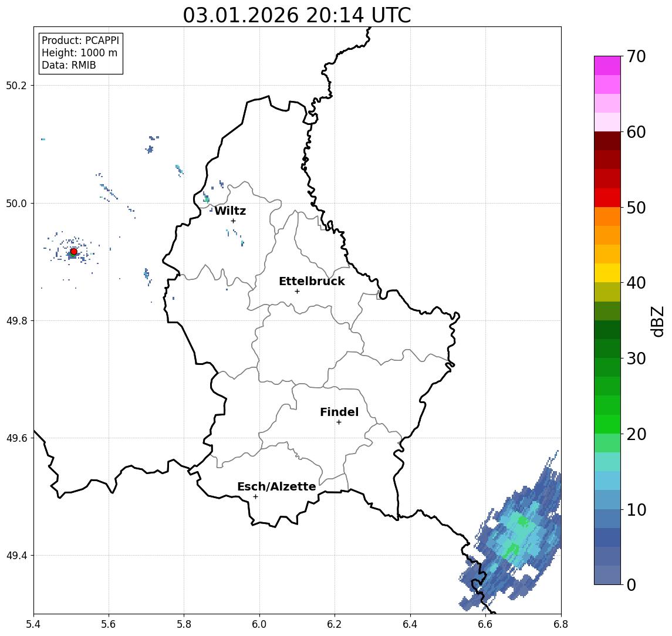Click the cross marker under Esch/Alzette
This screenshot has width=672, height=636.
pyautogui.click(x=255, y=497)
